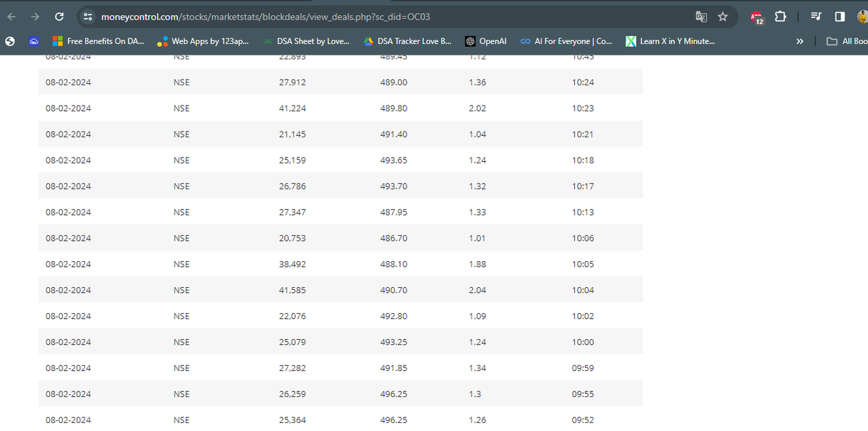Image resolution: width=868 pixels, height=431 pixels.
Task: Select quantity 20,753 cell
Action: pyautogui.click(x=292, y=239)
